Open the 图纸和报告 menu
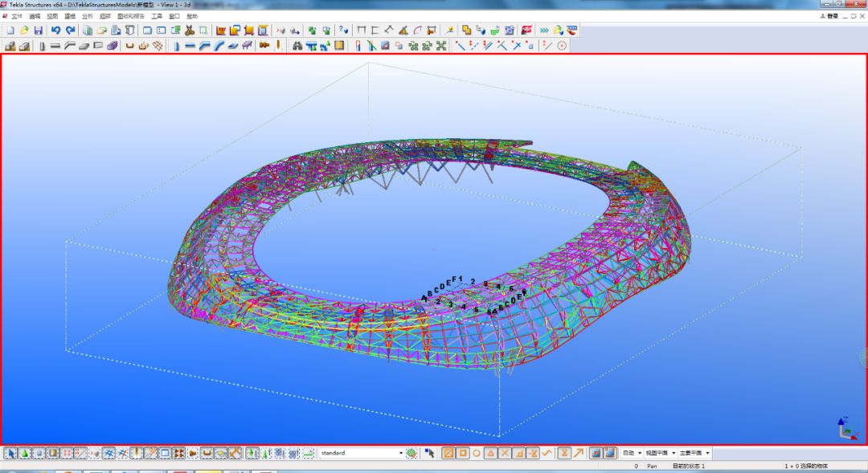 tap(131, 17)
